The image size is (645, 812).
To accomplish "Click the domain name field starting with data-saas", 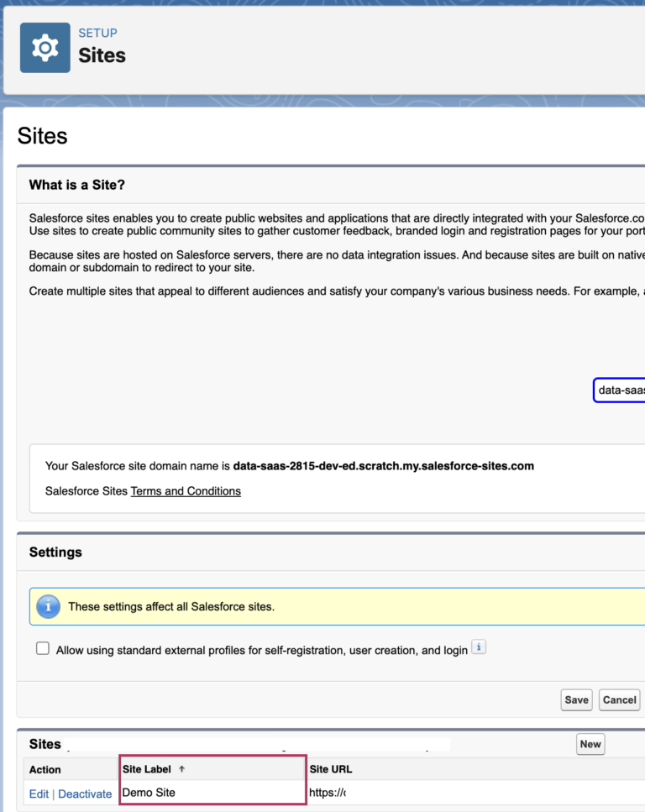I will click(620, 390).
